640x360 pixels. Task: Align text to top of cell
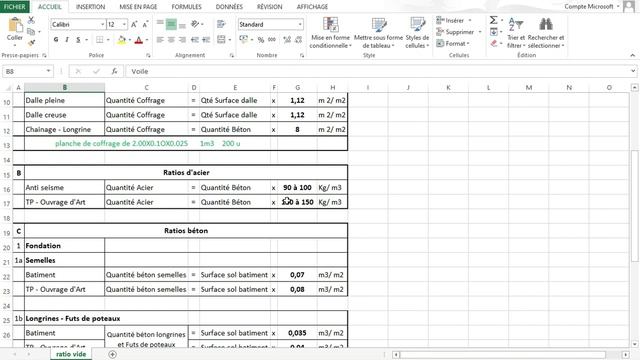160,24
